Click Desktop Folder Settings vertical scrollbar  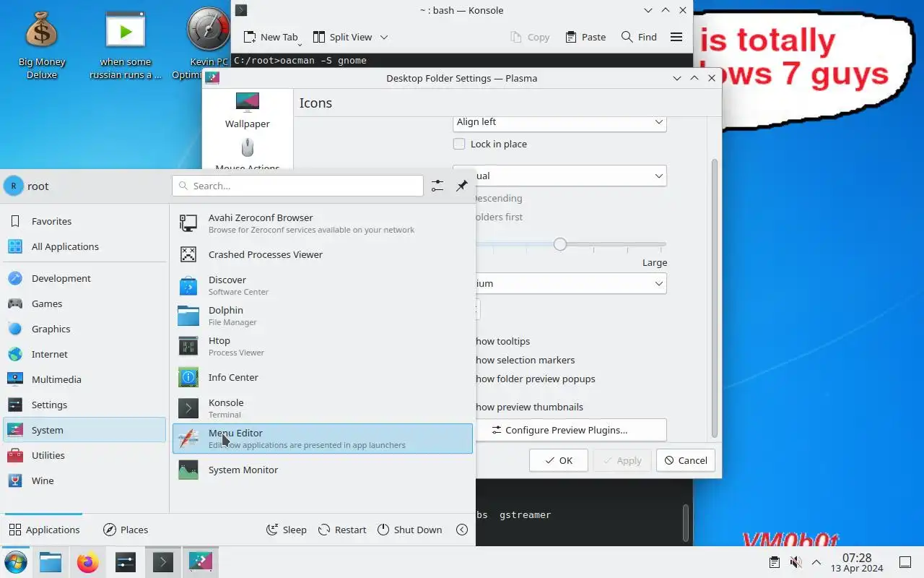(x=715, y=298)
